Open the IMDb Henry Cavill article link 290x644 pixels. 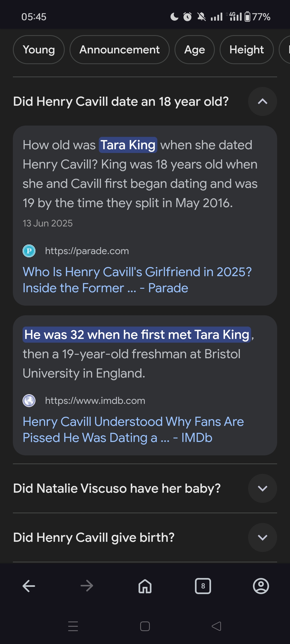[x=133, y=430]
